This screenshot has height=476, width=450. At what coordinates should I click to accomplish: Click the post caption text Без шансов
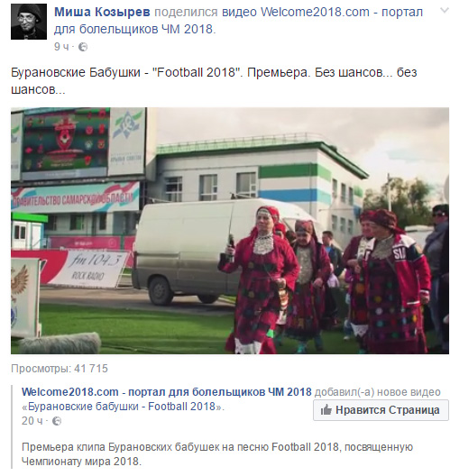click(x=351, y=72)
